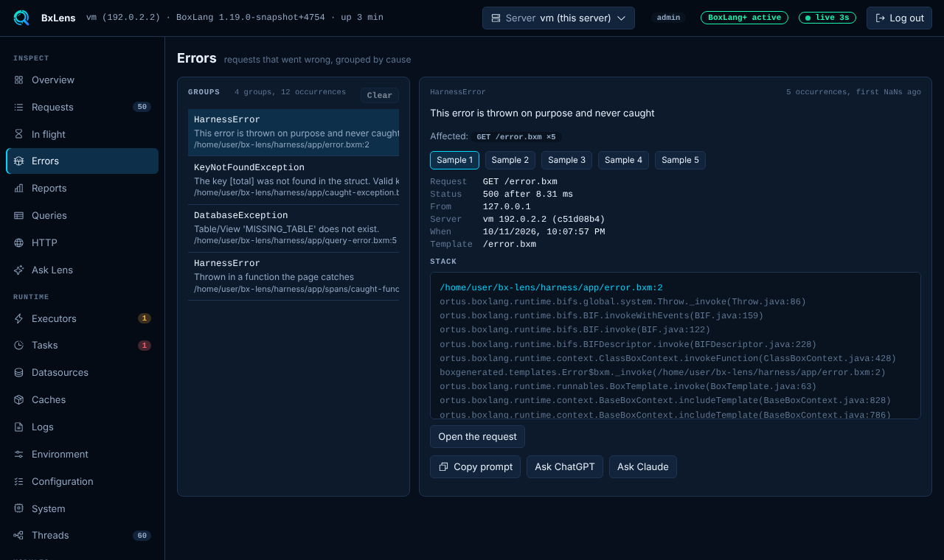
Task: Open the Executors lightning icon
Action: (18, 318)
